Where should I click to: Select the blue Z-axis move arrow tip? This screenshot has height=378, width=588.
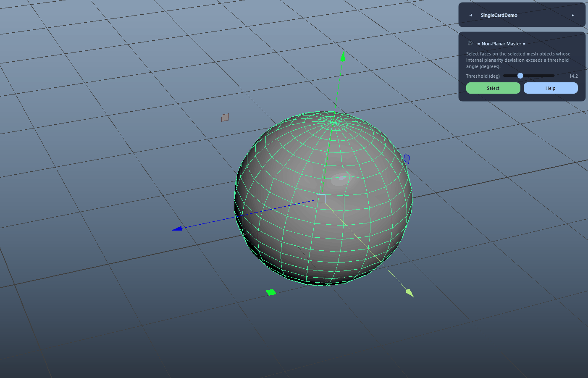(177, 228)
